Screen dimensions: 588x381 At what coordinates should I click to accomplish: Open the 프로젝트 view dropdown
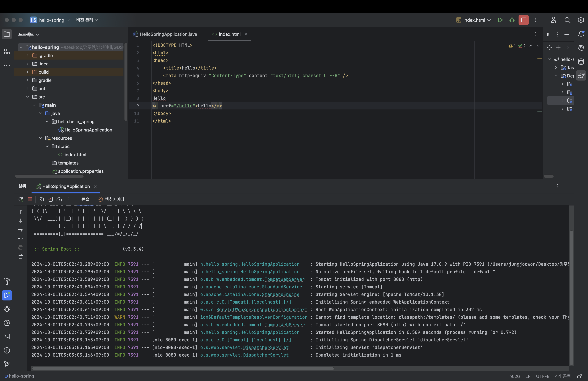(28, 34)
